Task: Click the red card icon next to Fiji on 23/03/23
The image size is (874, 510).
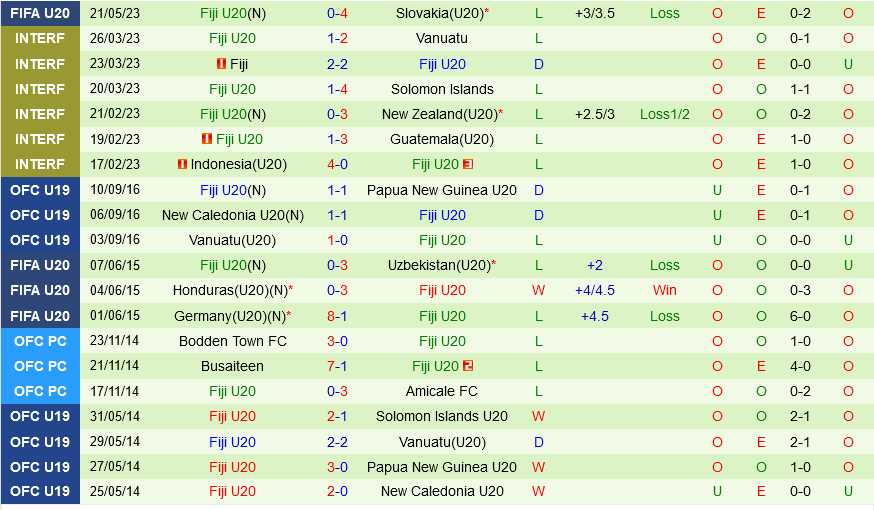Action: coord(221,63)
